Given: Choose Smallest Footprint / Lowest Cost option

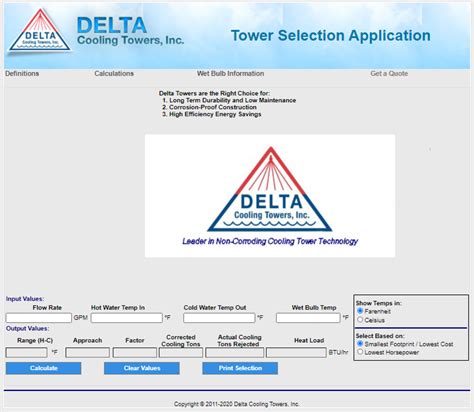Looking at the screenshot, I should pyautogui.click(x=360, y=344).
